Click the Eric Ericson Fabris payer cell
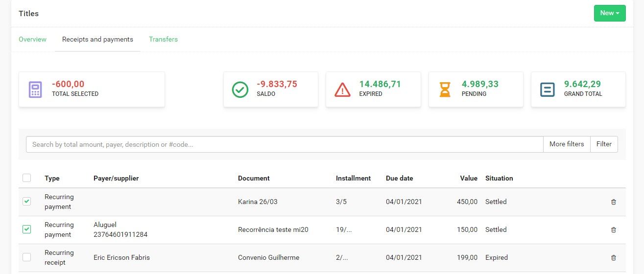Screen dimensions: 644x274 point(121,257)
